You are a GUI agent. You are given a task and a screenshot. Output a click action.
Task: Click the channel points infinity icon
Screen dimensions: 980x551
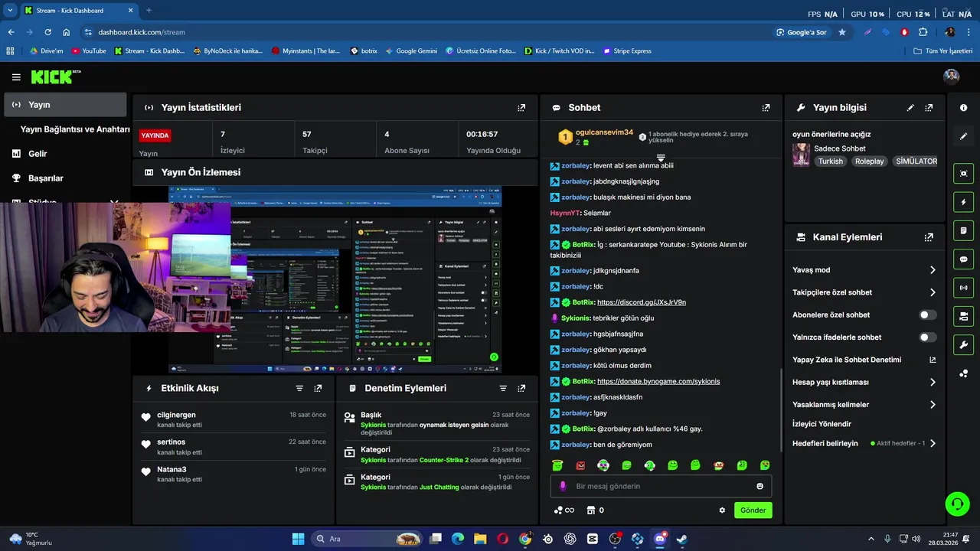(563, 510)
